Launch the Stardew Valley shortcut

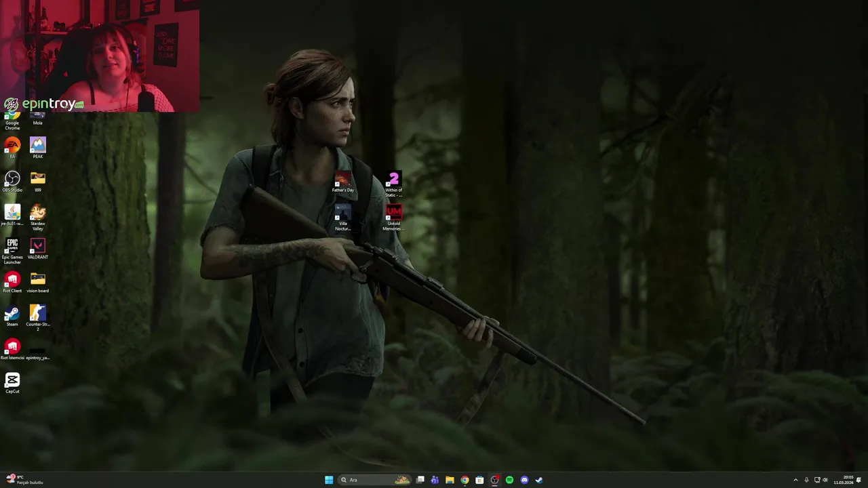click(x=38, y=217)
